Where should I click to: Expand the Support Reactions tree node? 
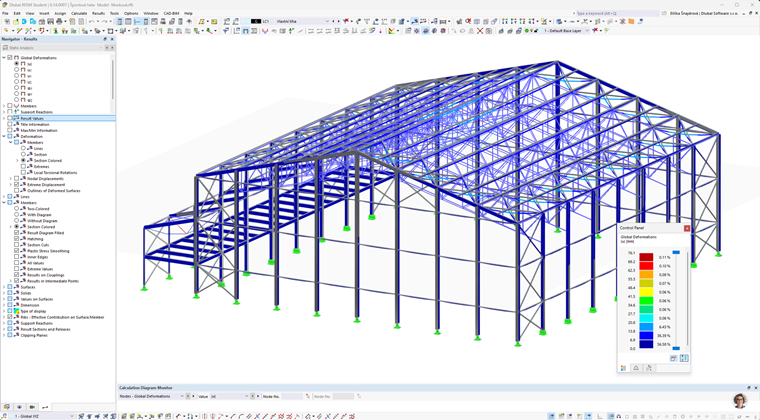(x=4, y=112)
